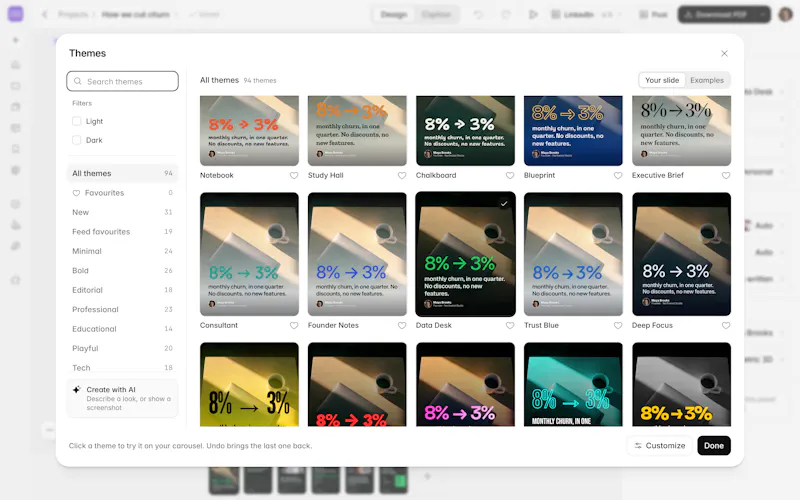Apply the dark theme with magenta 8% text
This screenshot has height=500, width=800.
click(465, 384)
